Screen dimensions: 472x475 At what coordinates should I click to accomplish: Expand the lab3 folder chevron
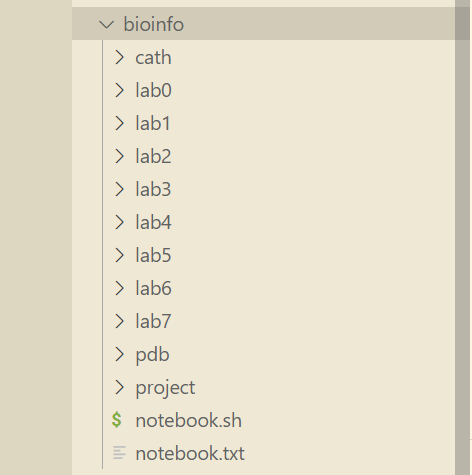(x=119, y=189)
